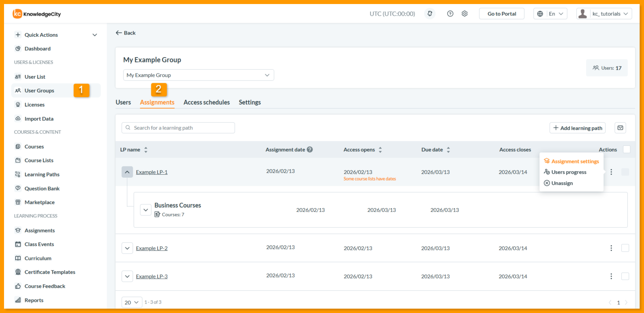Screen dimensions: 644x313
Task: Open three-dot actions menu for Example LP-3
Action: click(611, 276)
